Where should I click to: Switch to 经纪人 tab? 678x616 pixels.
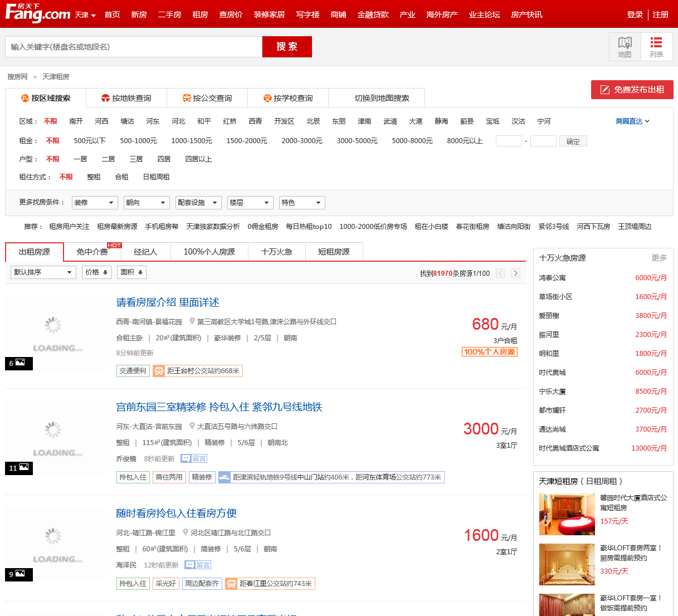tap(145, 252)
